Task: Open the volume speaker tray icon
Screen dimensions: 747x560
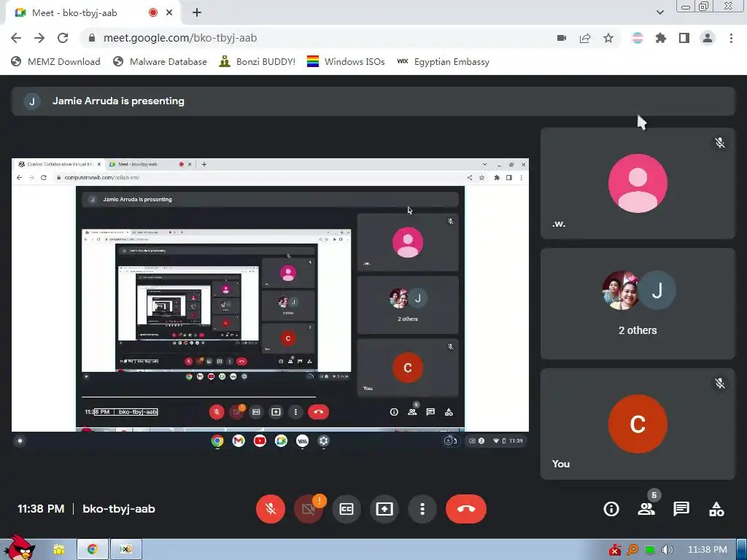Action: pos(667,550)
